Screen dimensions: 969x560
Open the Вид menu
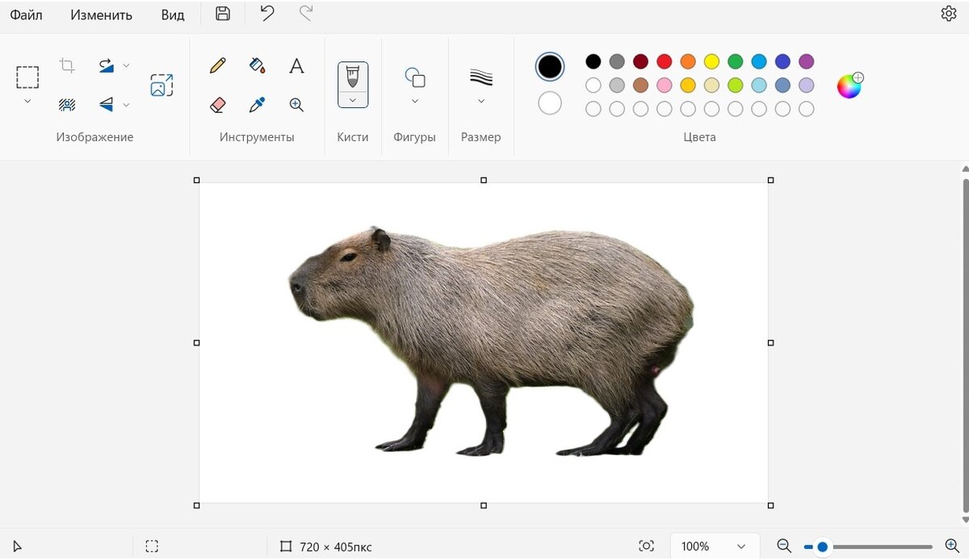point(172,15)
